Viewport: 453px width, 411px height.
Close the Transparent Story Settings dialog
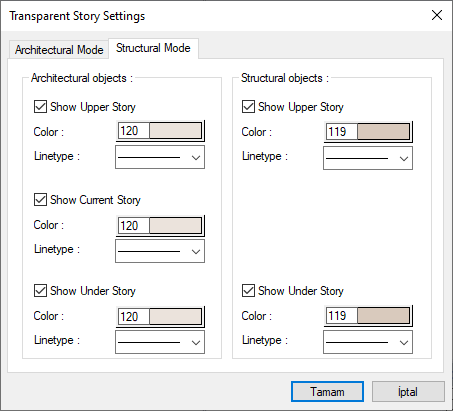point(437,15)
